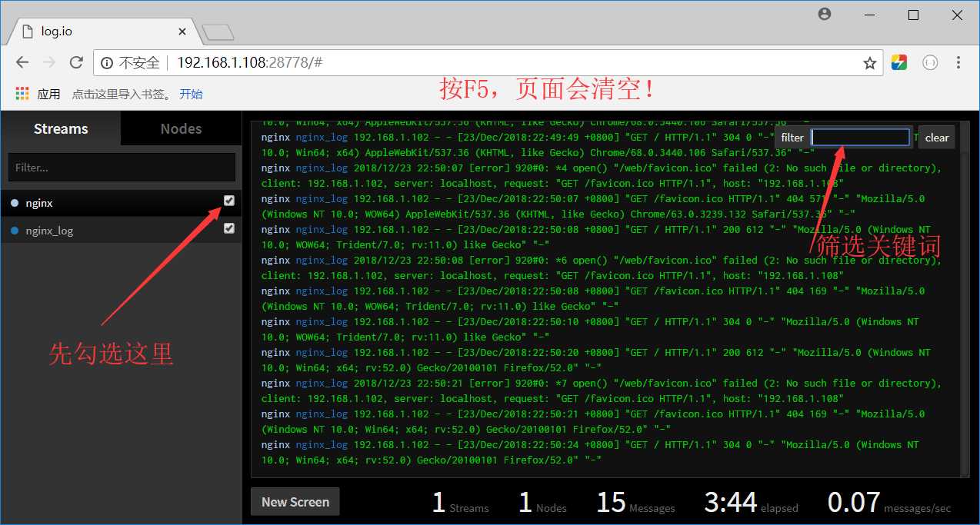Click the 22:50:21 [error] log line
This screenshot has height=525, width=980.
click(602, 390)
